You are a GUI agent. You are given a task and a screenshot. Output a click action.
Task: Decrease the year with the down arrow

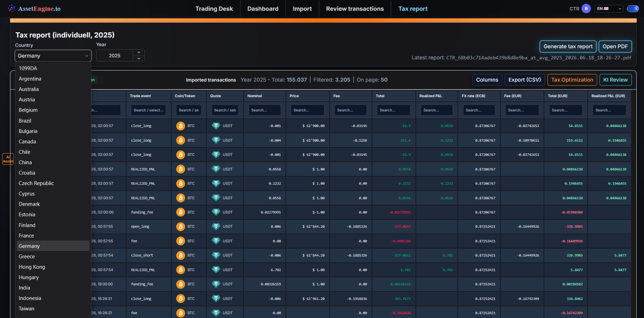pos(139,58)
